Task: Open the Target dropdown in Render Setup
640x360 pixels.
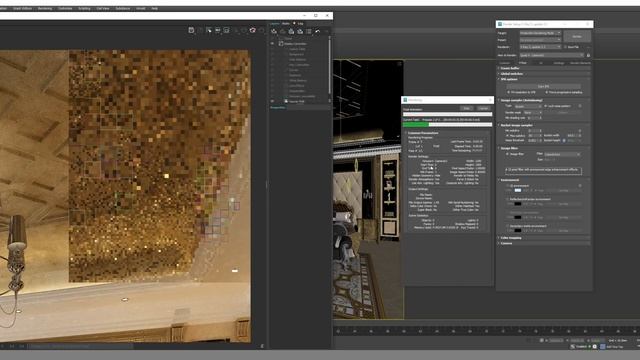Action: click(x=540, y=33)
